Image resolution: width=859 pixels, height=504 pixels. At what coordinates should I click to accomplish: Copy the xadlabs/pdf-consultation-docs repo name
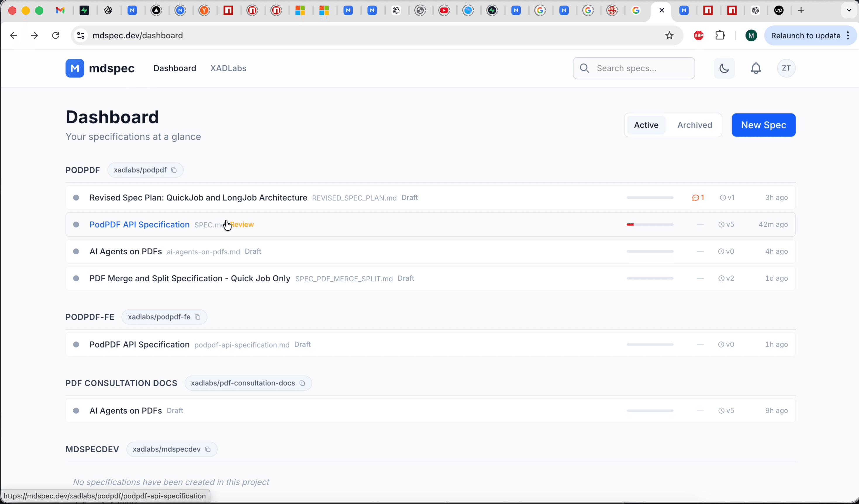(302, 383)
